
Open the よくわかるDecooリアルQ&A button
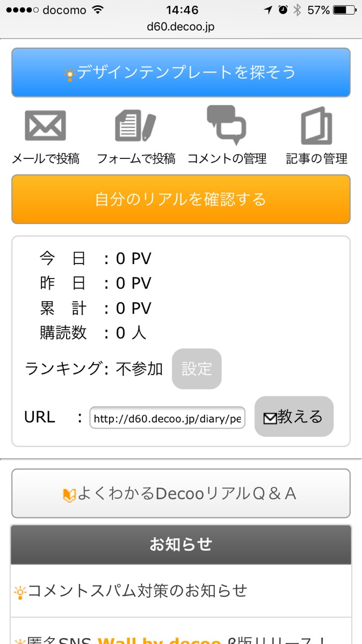(181, 493)
